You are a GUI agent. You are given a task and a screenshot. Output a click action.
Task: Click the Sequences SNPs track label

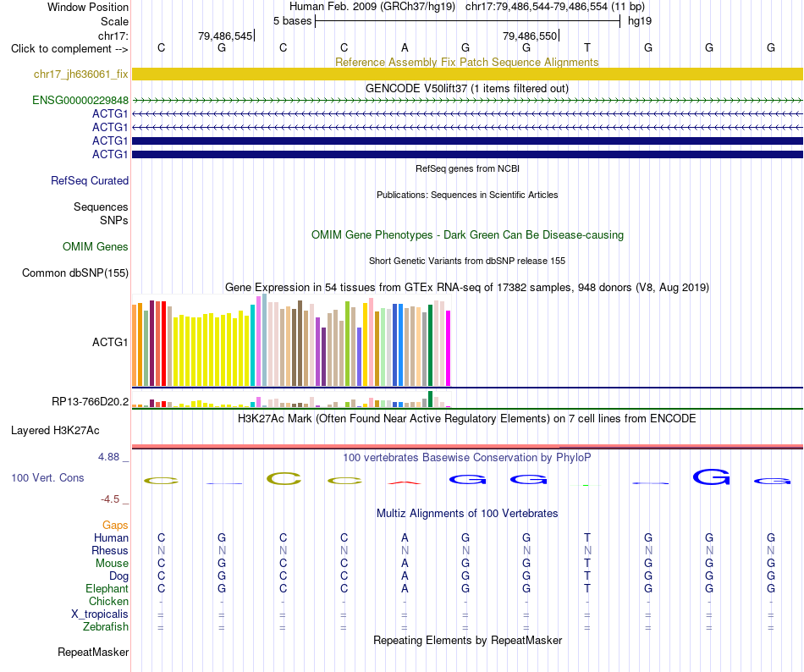[x=101, y=213]
